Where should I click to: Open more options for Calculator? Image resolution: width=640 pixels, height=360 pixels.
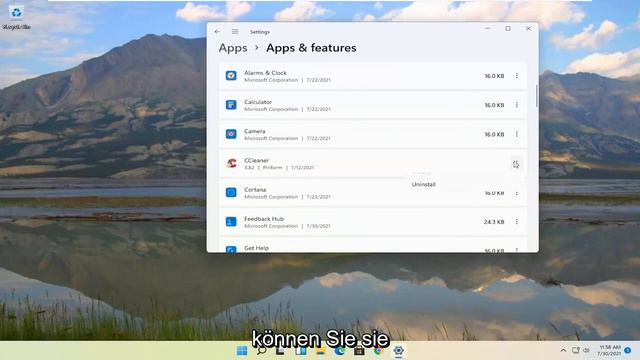click(x=517, y=105)
